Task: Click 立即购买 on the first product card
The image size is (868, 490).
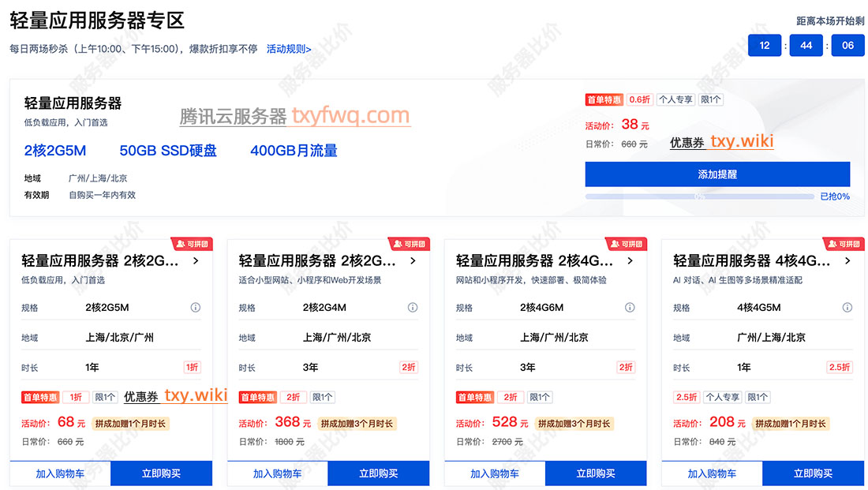Action: pyautogui.click(x=162, y=473)
